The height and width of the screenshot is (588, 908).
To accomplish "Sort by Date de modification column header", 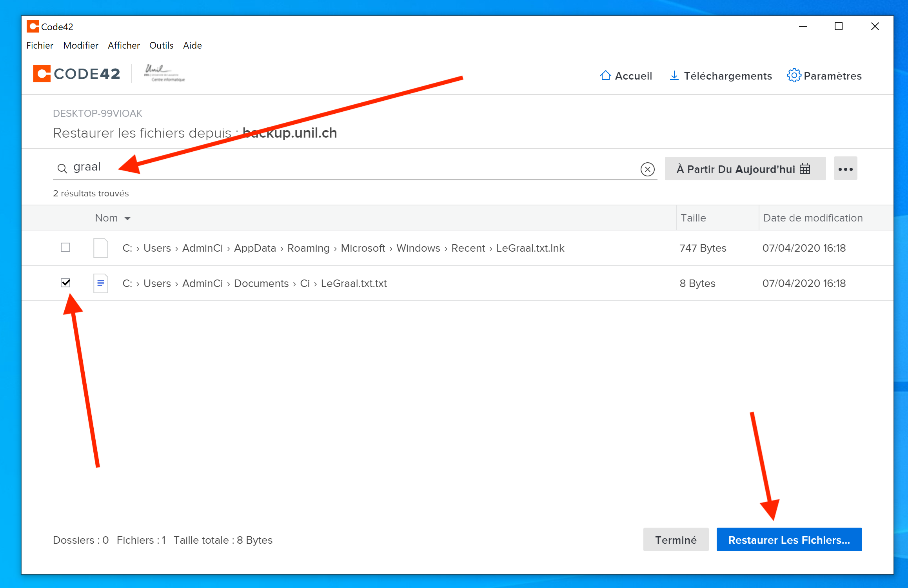I will click(812, 218).
